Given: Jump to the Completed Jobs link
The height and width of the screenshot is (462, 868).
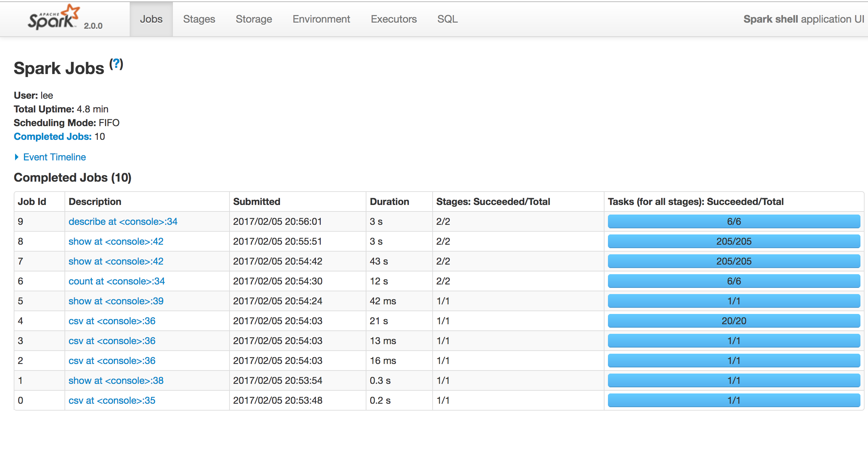Looking at the screenshot, I should pyautogui.click(x=52, y=136).
